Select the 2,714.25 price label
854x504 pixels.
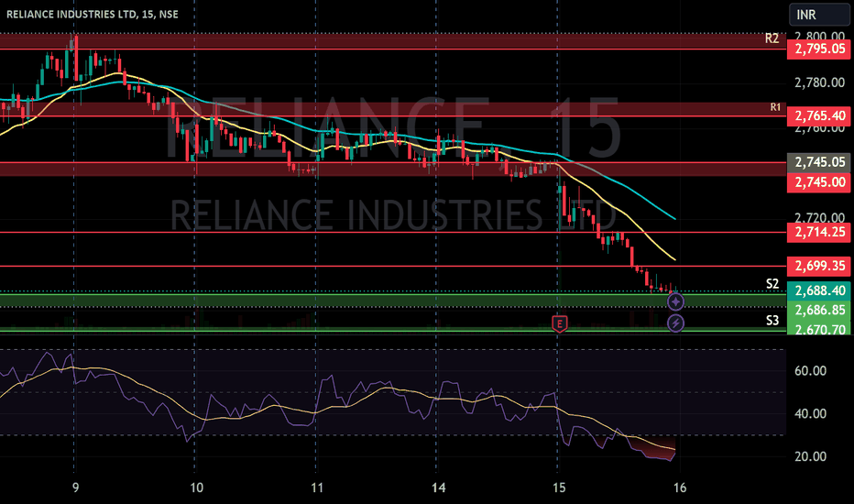[819, 232]
